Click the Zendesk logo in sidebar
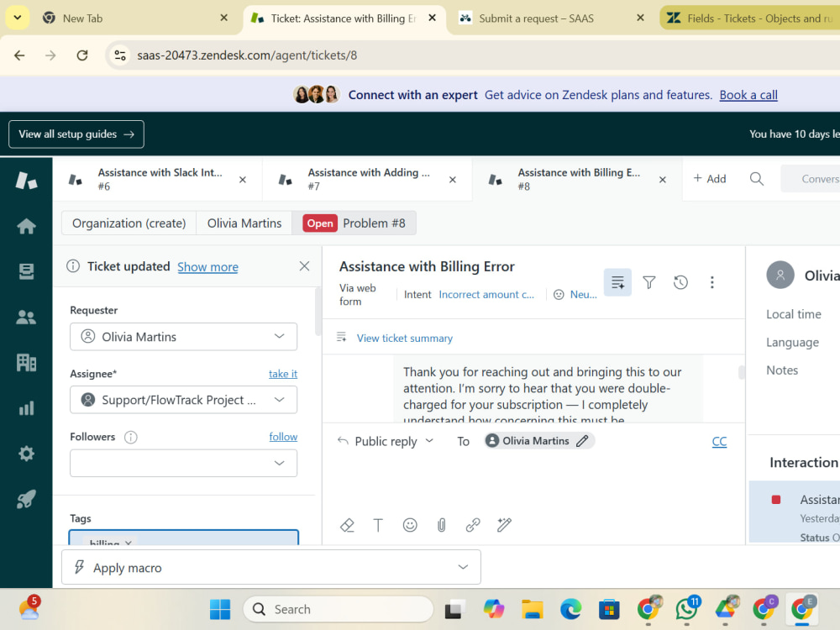The image size is (840, 630). tap(26, 181)
